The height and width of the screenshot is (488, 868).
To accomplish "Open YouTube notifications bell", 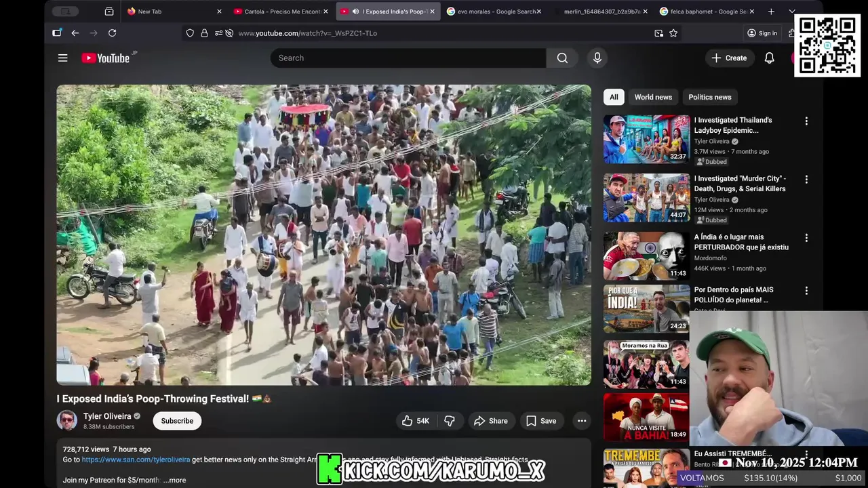I will pos(769,58).
